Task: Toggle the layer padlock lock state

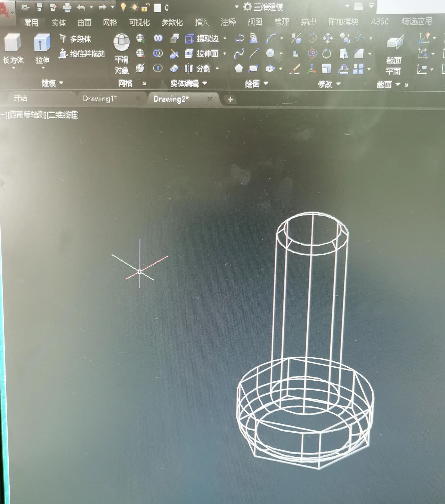Action: (146, 7)
